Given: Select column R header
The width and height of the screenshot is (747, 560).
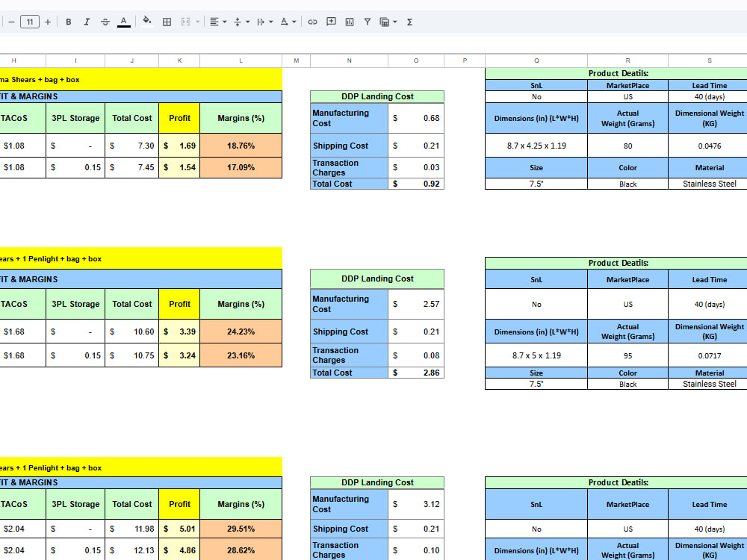Looking at the screenshot, I should coord(628,60).
